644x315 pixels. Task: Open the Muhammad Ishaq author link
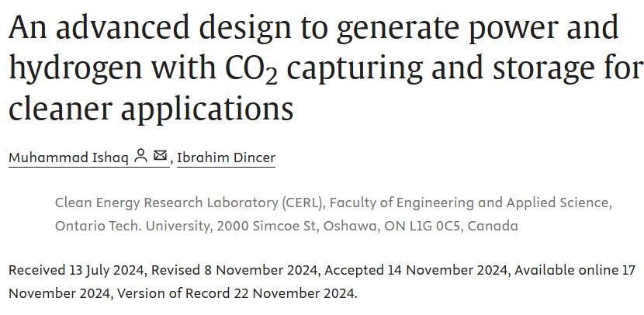[68, 157]
